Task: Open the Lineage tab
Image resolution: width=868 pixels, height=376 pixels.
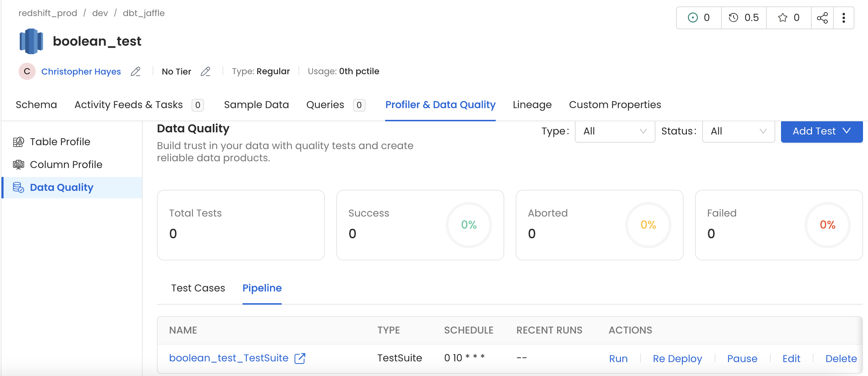Action: 532,105
